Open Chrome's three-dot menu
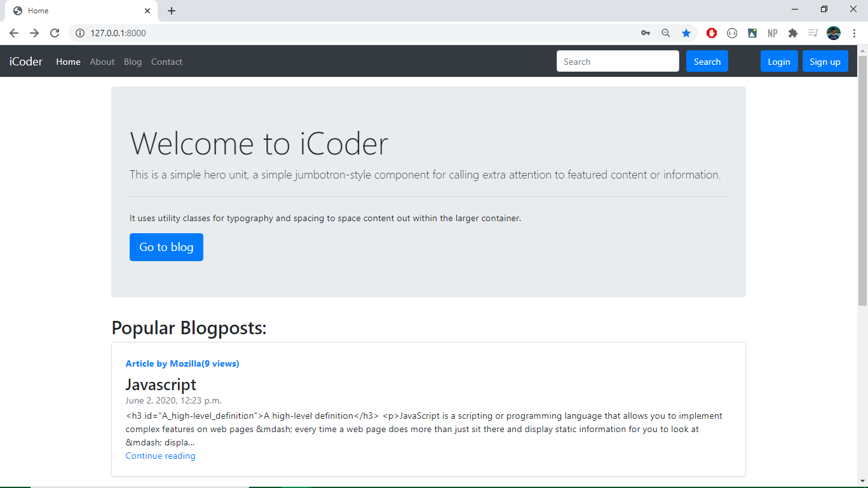Viewport: 868px width, 488px height. coord(854,32)
